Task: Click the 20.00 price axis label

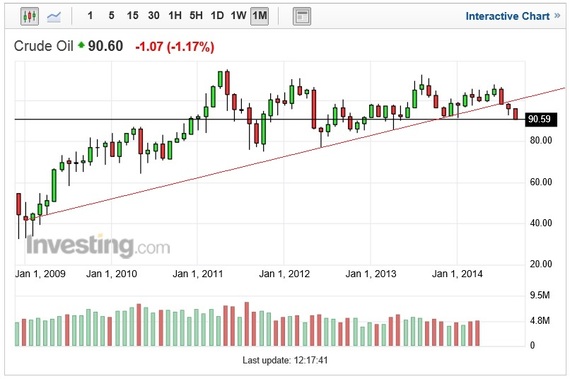Action: point(541,264)
